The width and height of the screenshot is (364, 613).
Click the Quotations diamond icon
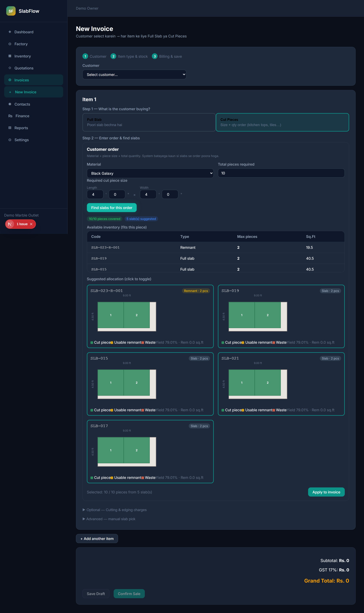coord(10,68)
